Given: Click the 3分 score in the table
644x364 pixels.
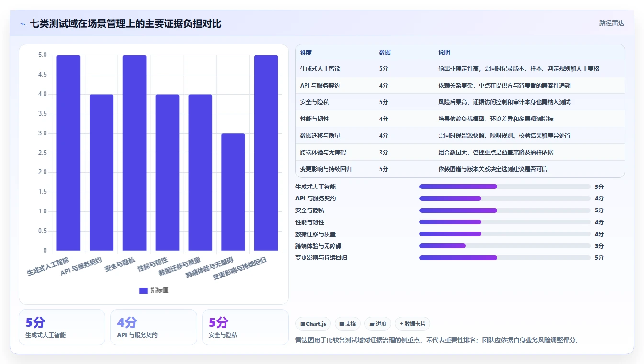Looking at the screenshot, I should click(384, 153).
